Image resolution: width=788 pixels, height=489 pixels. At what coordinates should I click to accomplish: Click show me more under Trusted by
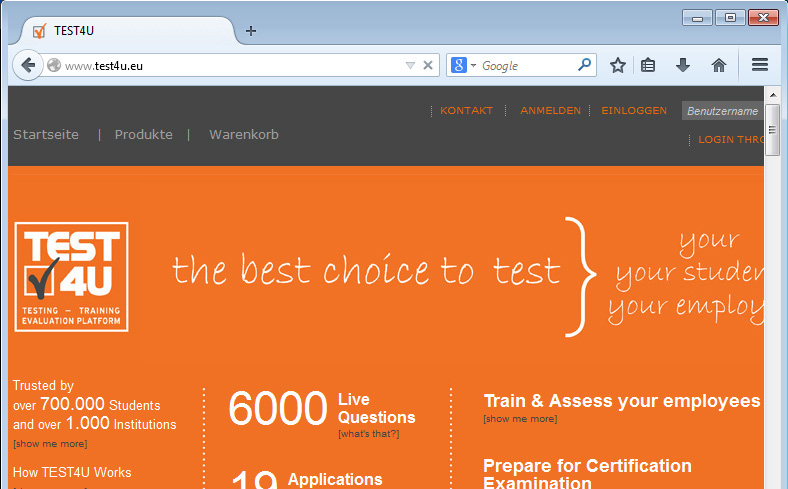point(50,444)
